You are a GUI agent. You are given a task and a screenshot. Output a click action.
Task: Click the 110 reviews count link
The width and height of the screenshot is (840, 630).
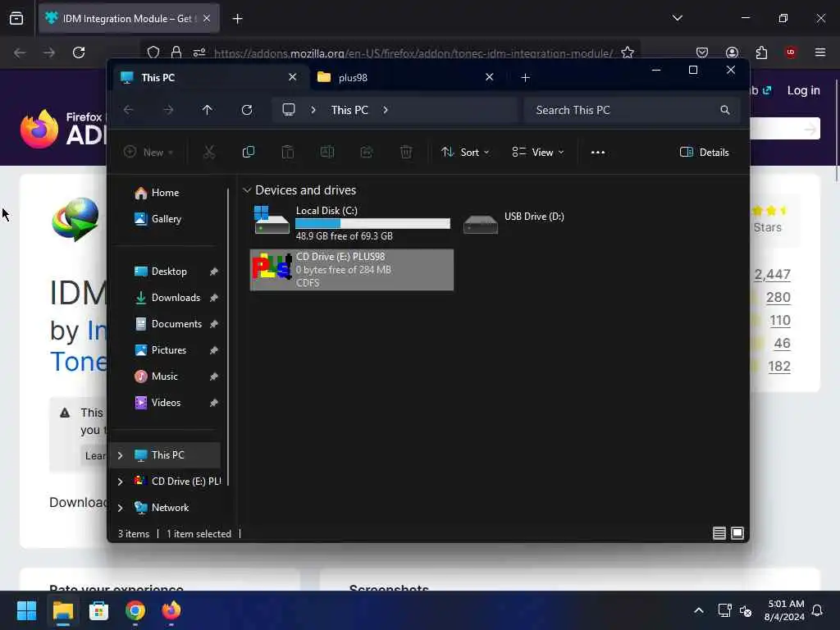[x=779, y=321]
